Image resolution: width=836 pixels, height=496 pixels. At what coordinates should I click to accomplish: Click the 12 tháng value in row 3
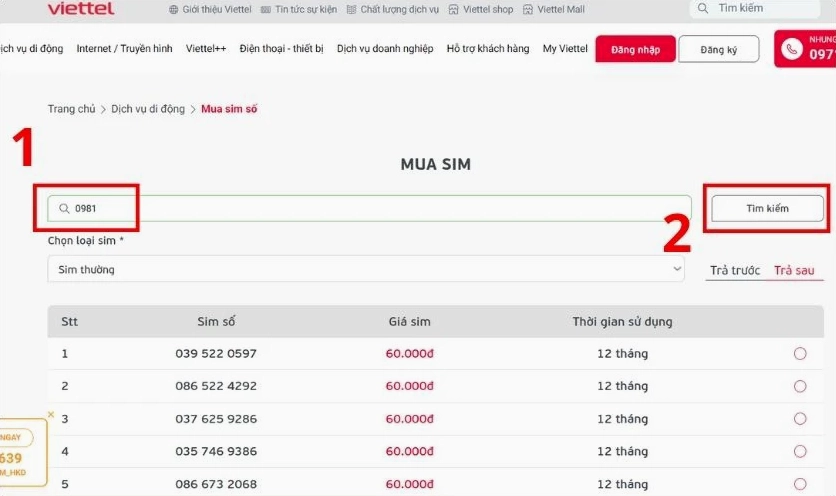tap(622, 419)
